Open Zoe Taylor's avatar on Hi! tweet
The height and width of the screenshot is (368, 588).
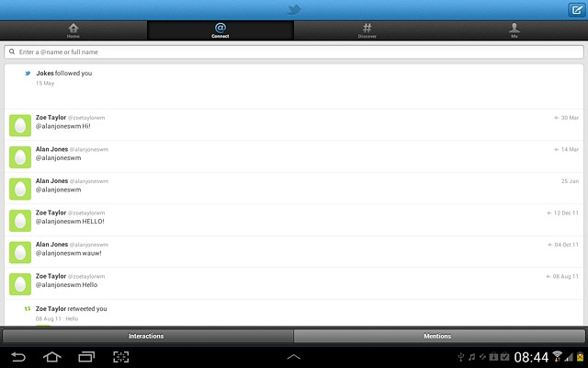20,125
